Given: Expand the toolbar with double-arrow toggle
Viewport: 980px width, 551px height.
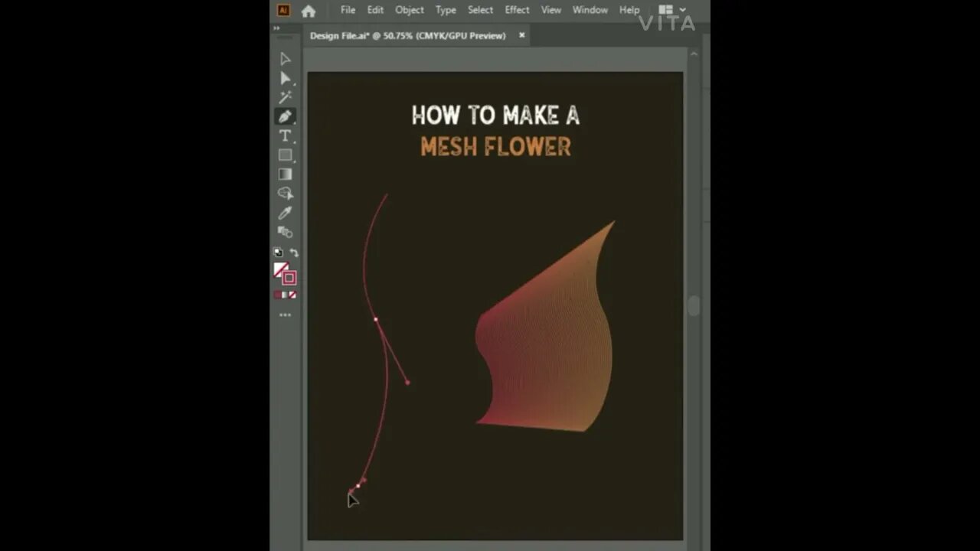Looking at the screenshot, I should point(277,28).
